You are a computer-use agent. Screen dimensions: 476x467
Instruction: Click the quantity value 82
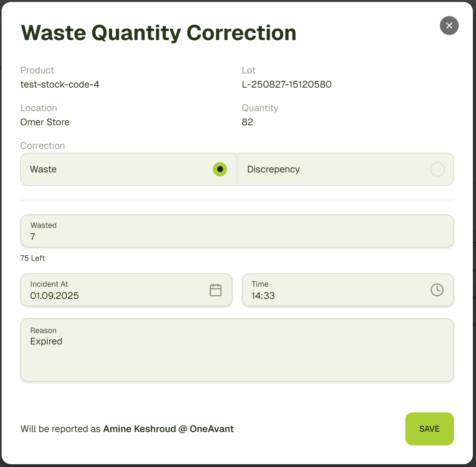coord(247,122)
